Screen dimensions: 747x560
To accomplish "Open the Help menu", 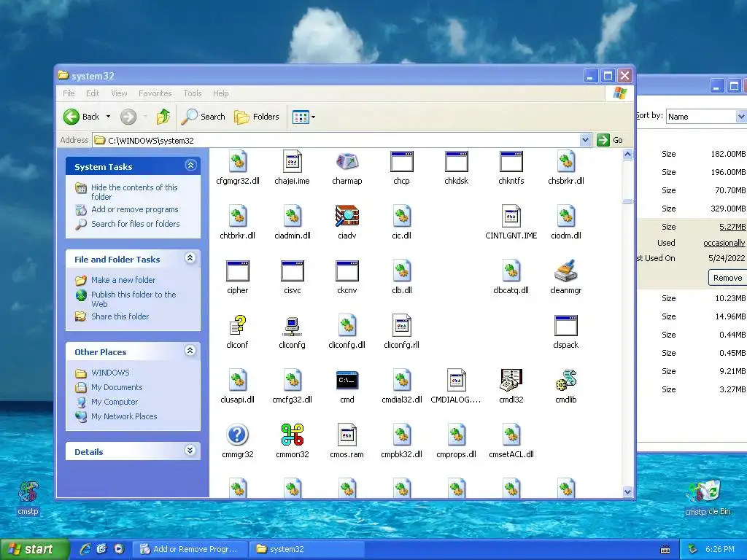I will click(220, 93).
